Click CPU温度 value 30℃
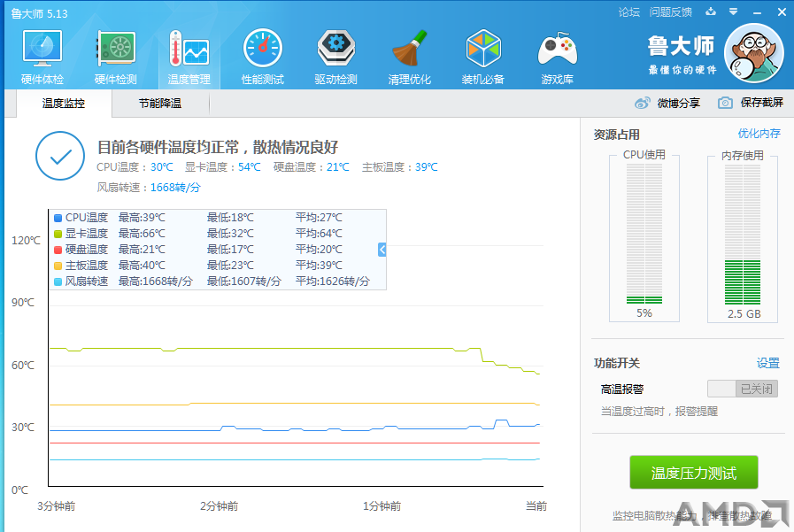794x532 pixels. tap(161, 167)
